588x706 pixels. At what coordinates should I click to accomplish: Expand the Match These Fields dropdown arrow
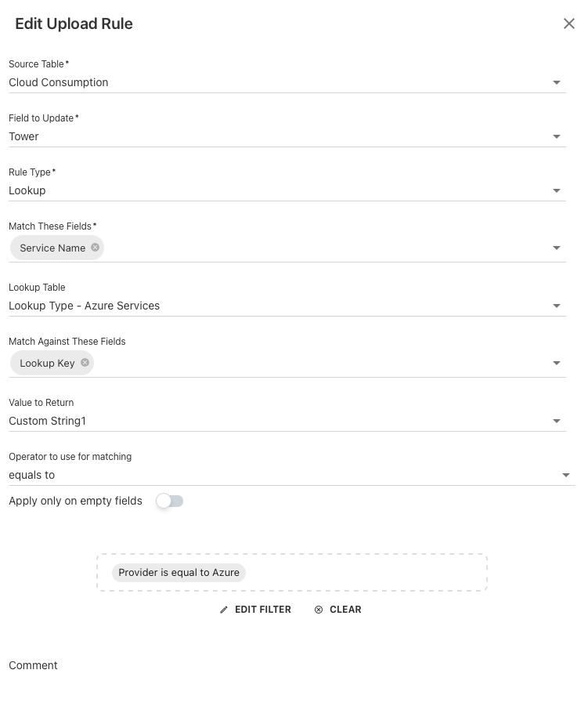coord(557,248)
